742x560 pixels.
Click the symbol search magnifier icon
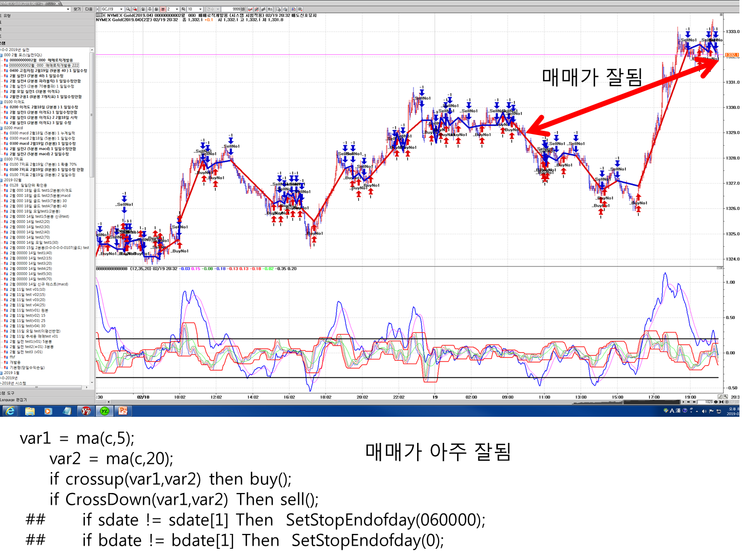pyautogui.click(x=128, y=9)
